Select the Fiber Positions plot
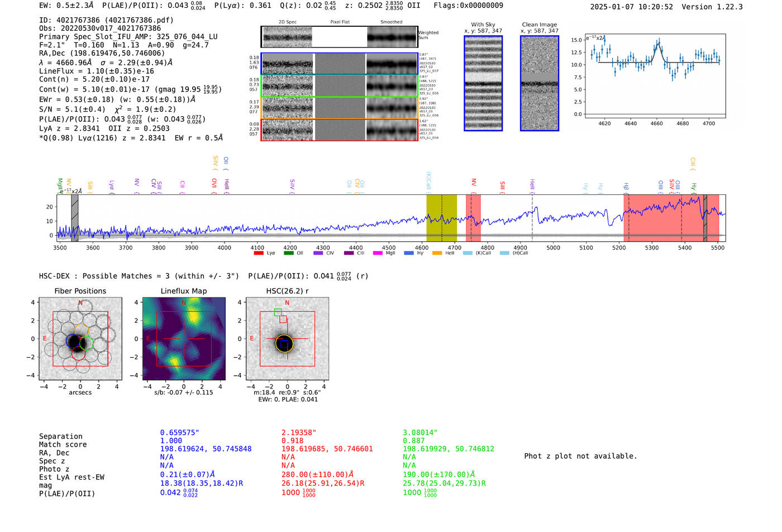 tap(80, 339)
